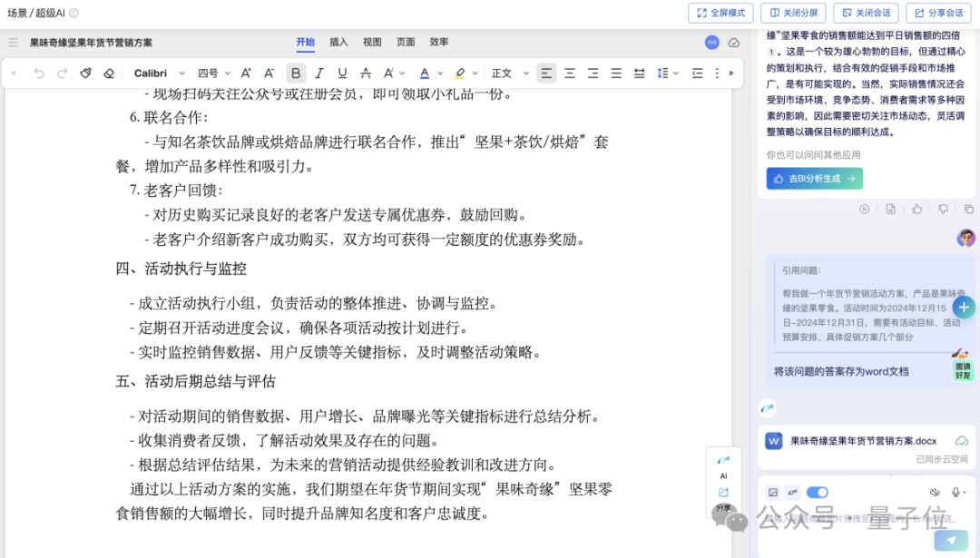This screenshot has width=980, height=558.
Task: Apply underline formatting
Action: pos(341,73)
